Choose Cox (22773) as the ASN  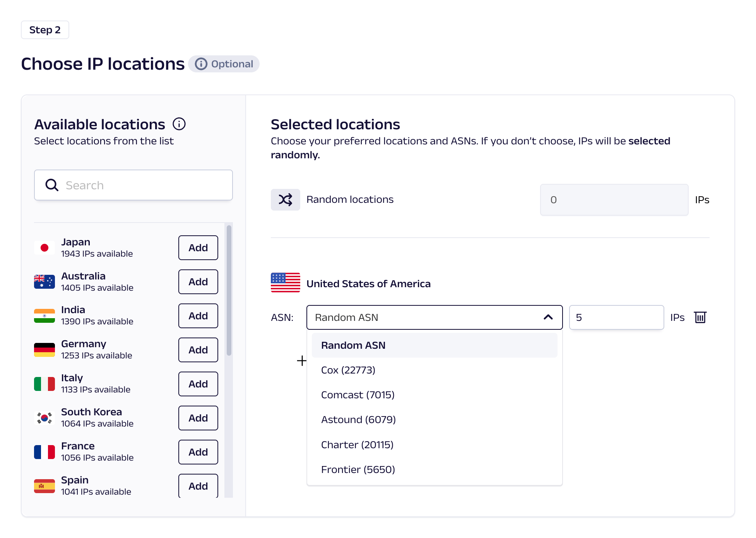pos(348,370)
